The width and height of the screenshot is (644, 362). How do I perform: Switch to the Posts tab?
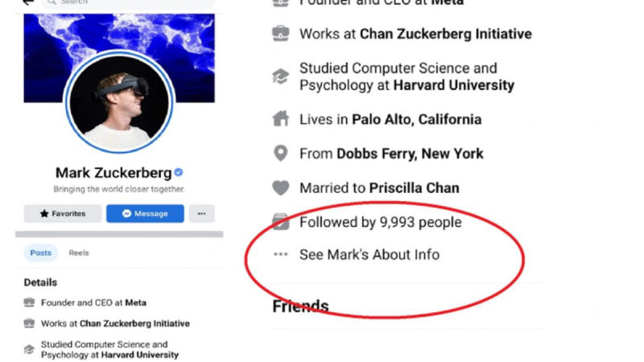[x=41, y=253]
